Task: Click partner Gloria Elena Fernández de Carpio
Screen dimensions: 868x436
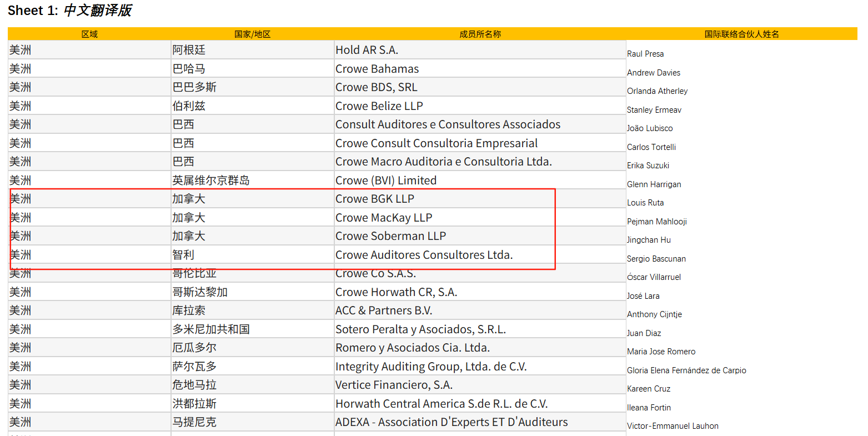Action: (x=686, y=370)
